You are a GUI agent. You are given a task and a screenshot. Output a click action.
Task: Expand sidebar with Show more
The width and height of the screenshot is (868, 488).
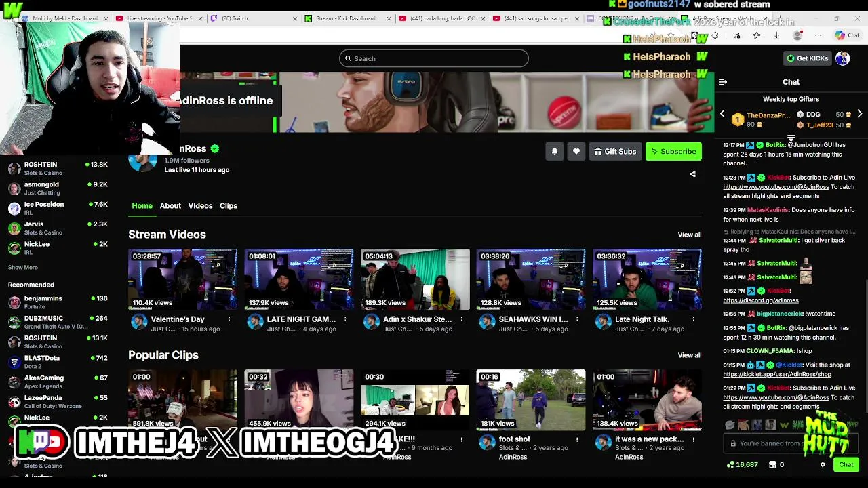point(22,268)
